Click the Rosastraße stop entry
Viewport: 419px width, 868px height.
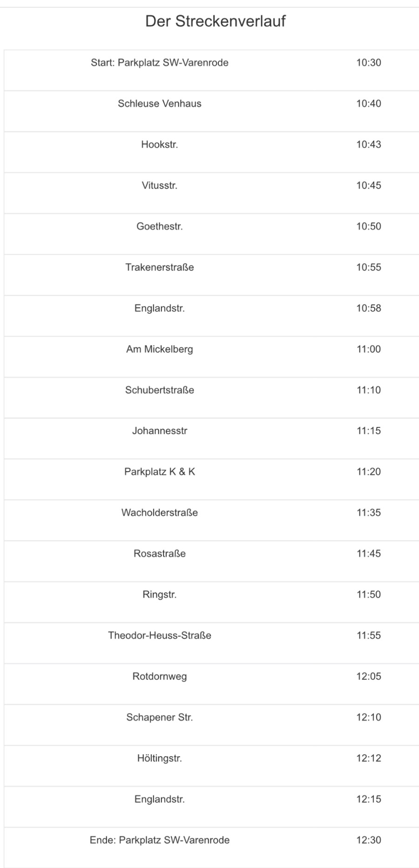tap(159, 554)
